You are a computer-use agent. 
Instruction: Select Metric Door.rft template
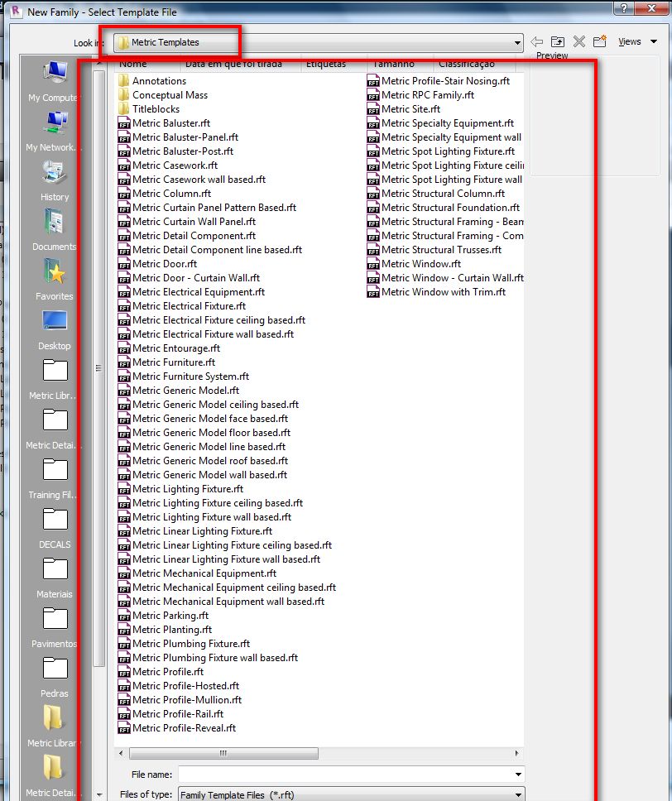point(157,264)
